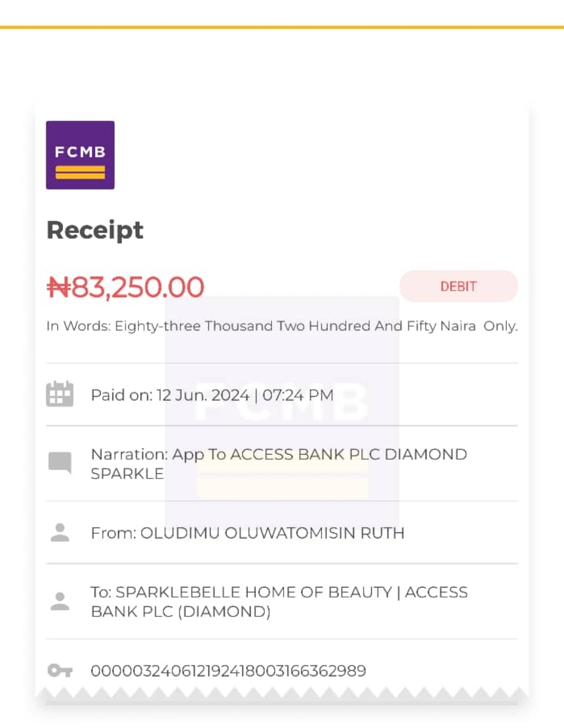Select sender name OLUDIMU OLUWATOMISIN RUTH
564x728 pixels.
272,533
